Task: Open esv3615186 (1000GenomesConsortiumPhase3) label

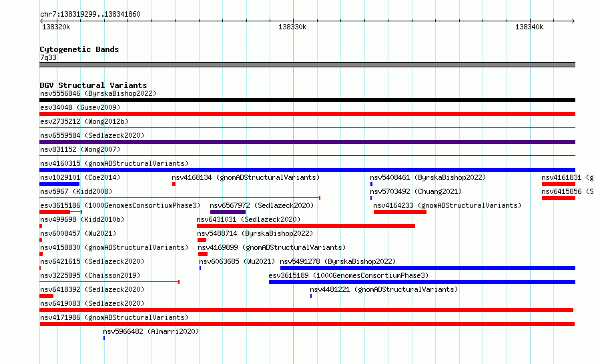Action: (120, 205)
